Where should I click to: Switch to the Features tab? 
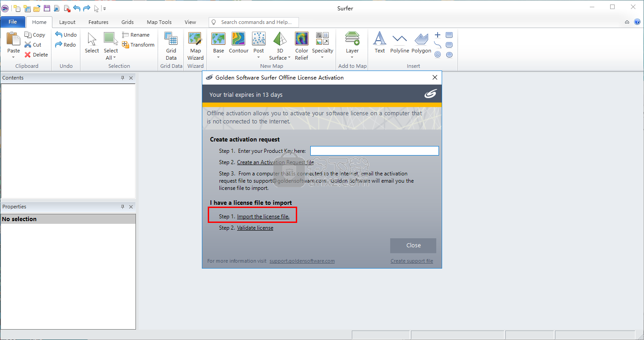pos(98,22)
